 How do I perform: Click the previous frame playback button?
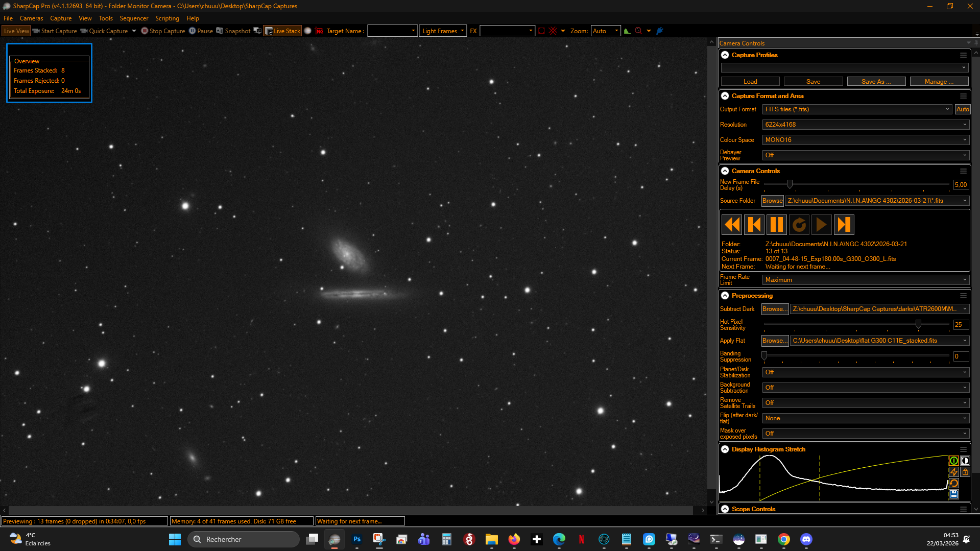click(754, 225)
